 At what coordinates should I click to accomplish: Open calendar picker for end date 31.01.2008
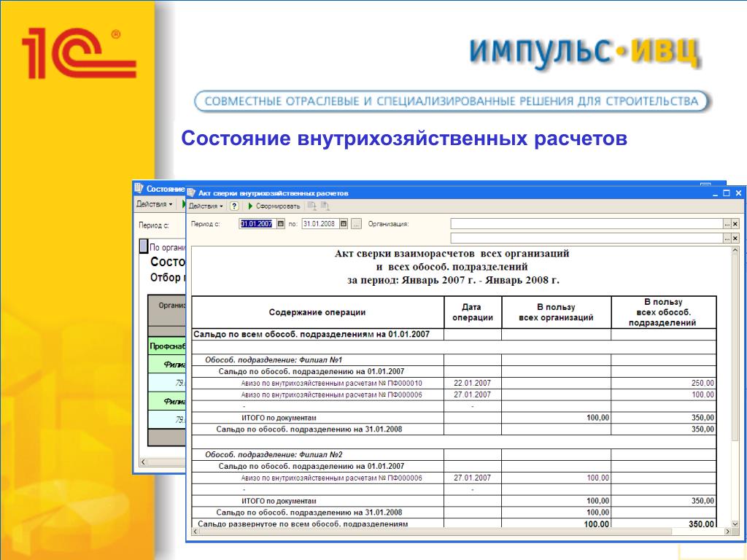[344, 224]
